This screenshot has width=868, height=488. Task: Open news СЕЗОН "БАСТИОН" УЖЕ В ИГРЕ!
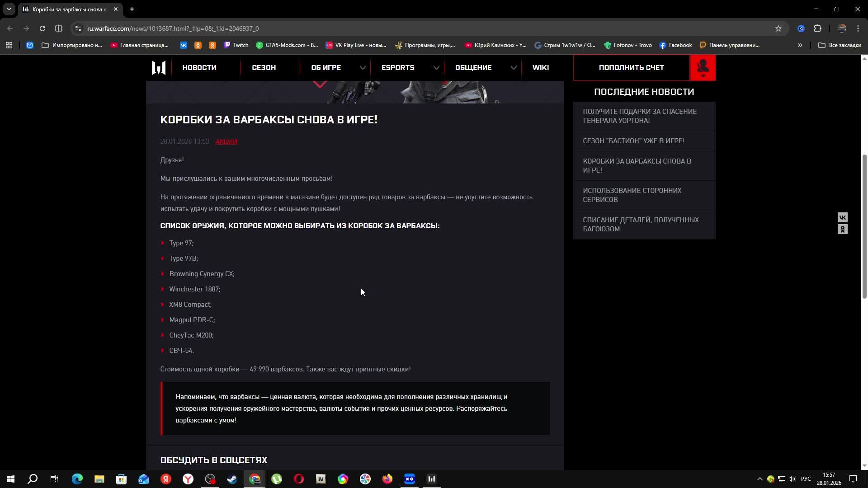[x=633, y=141]
